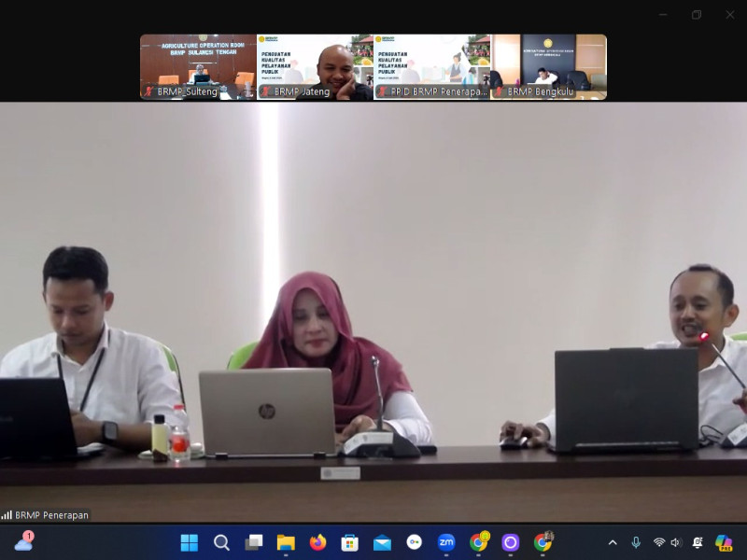The width and height of the screenshot is (747, 560).
Task: Open File Explorer from the taskbar
Action: pos(286,542)
